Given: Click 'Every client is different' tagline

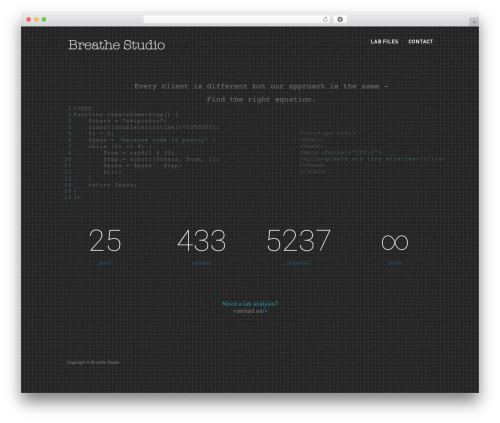Looking at the screenshot, I should tap(261, 86).
